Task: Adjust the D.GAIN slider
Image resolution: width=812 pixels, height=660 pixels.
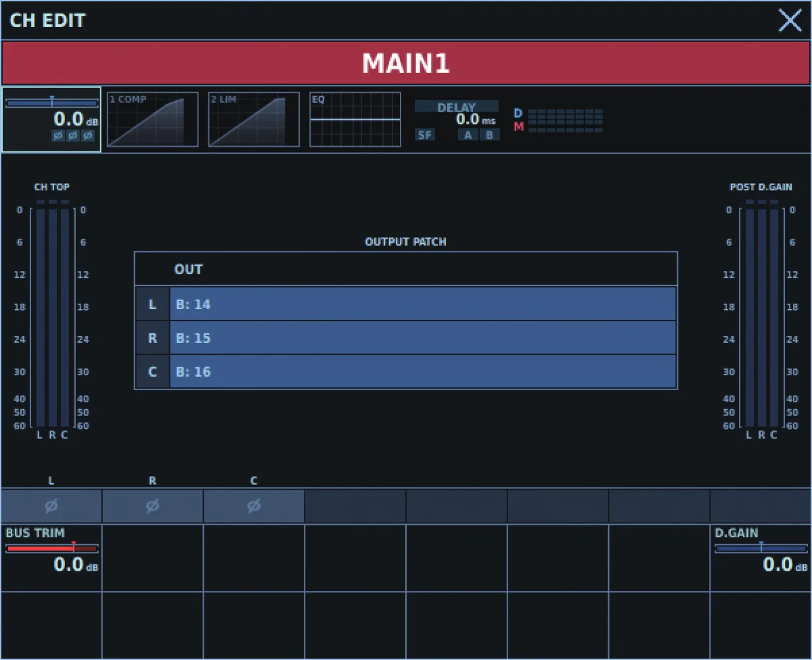Action: tap(761, 548)
